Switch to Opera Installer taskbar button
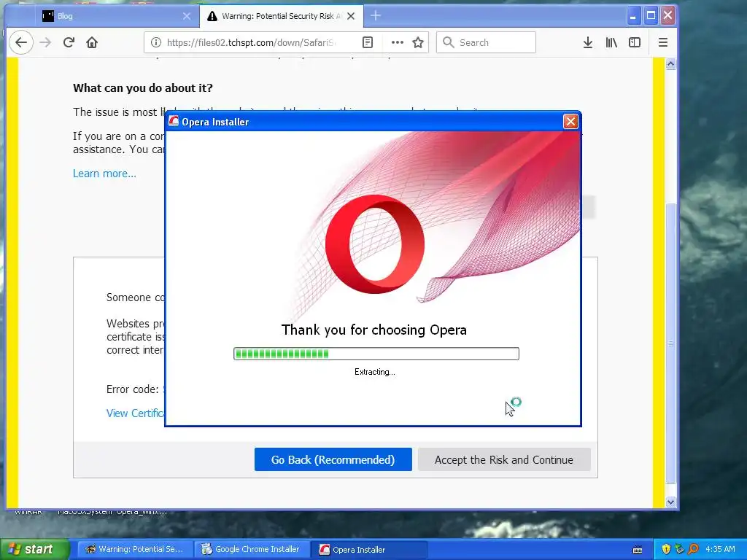747x560 pixels. click(x=368, y=549)
